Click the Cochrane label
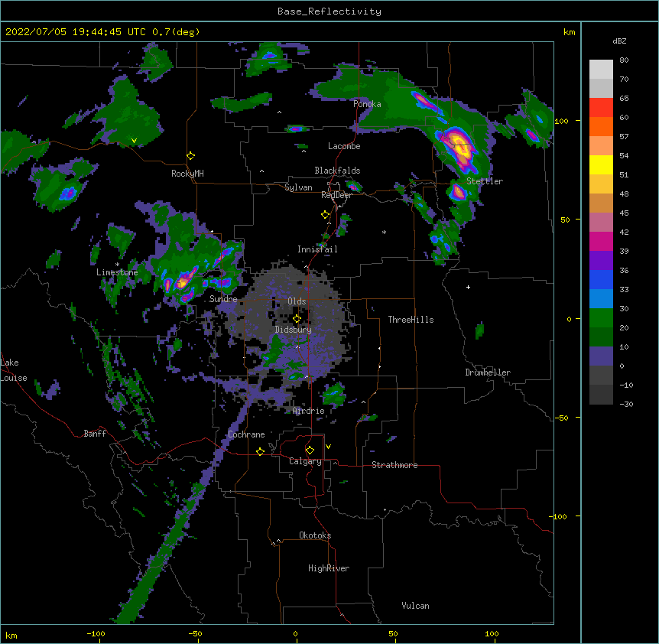 pyautogui.click(x=246, y=434)
